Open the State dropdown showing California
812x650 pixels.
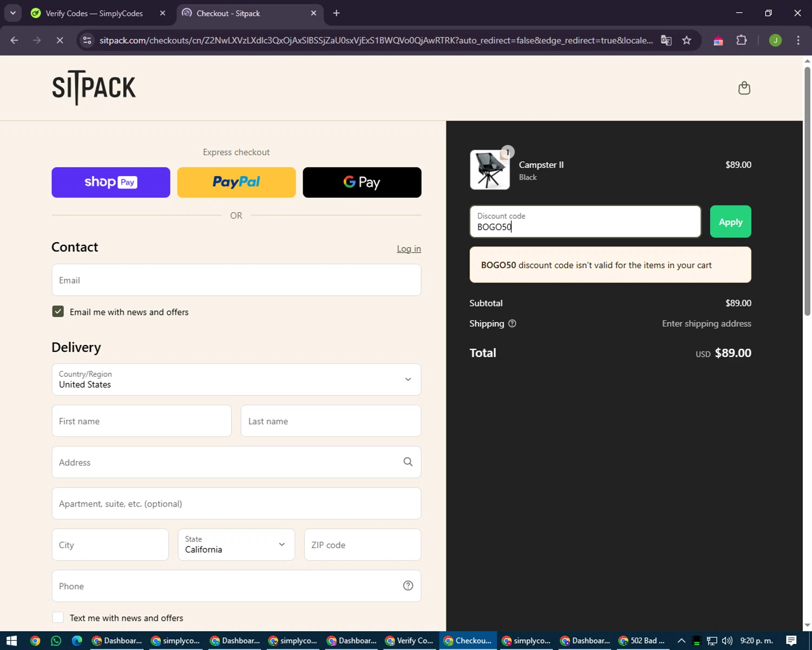point(236,544)
